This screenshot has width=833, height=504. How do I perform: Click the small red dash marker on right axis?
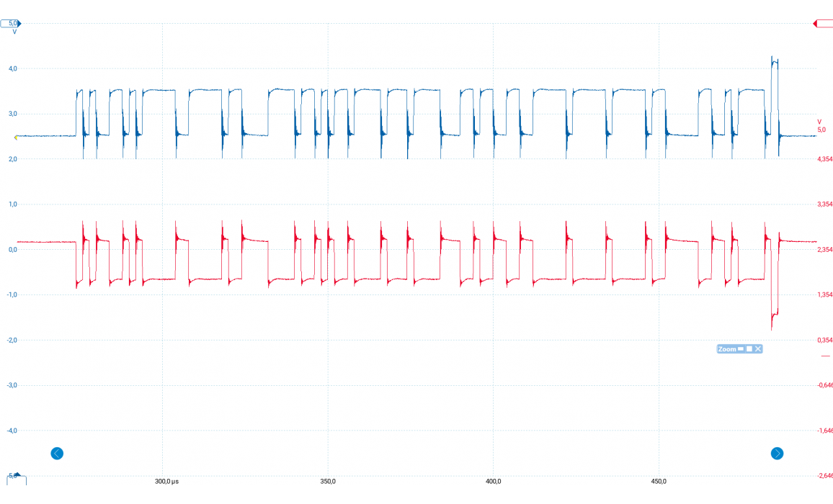[826, 356]
